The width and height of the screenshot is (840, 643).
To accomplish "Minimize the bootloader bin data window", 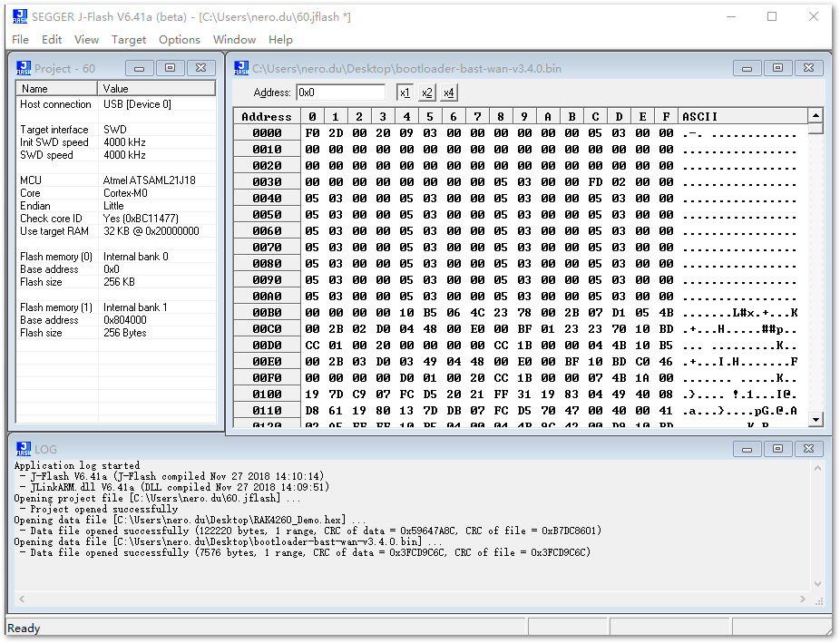I will point(747,68).
